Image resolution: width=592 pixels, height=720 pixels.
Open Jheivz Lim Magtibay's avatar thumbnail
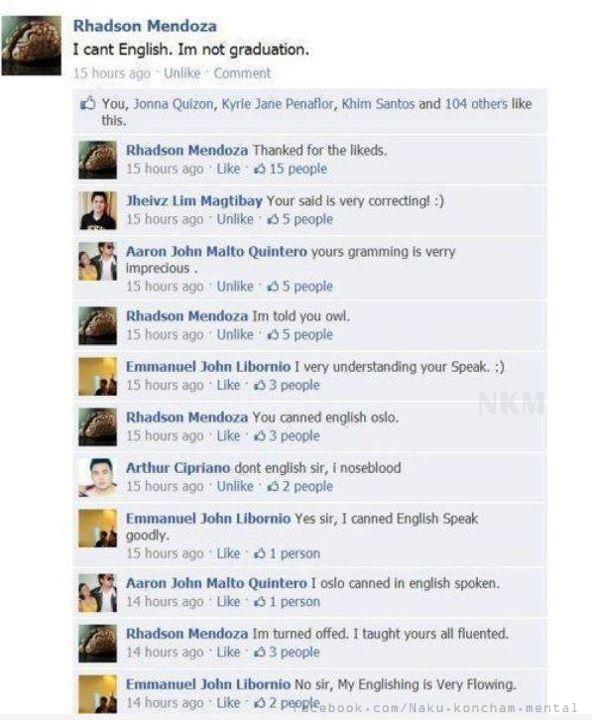click(97, 211)
